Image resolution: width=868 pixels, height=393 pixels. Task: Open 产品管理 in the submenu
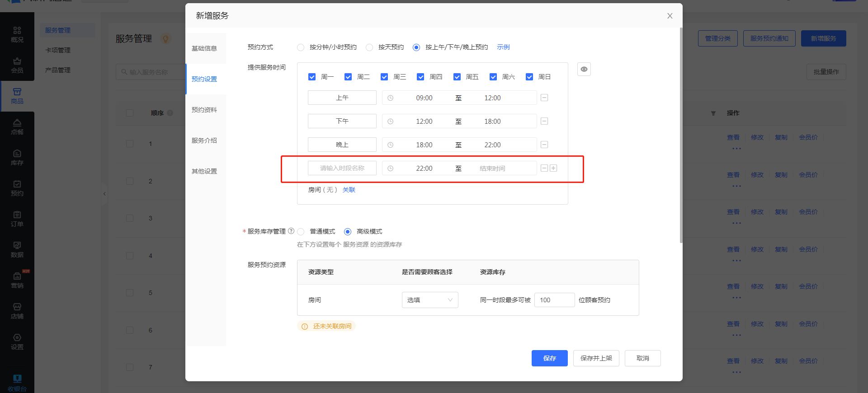pos(58,70)
